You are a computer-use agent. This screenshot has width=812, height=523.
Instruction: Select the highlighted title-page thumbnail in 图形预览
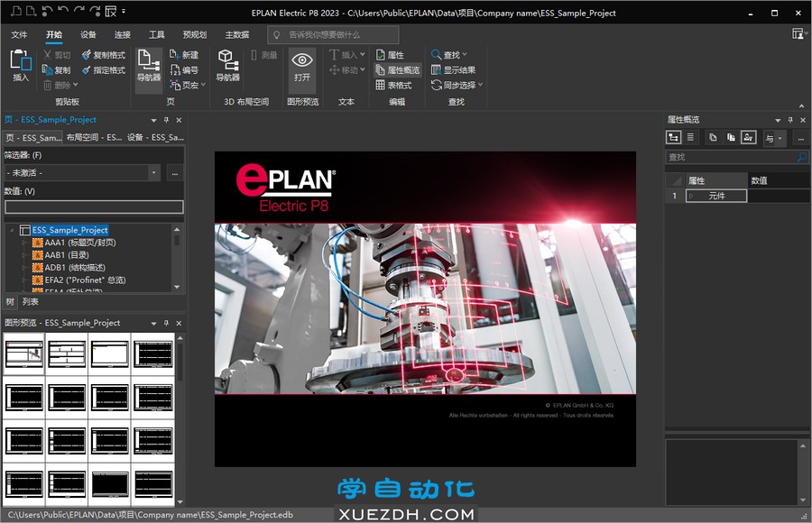coord(23,354)
